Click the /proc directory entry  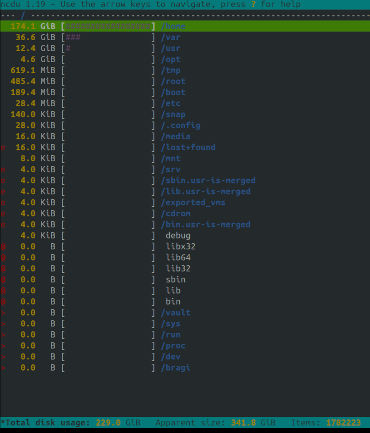(173, 345)
